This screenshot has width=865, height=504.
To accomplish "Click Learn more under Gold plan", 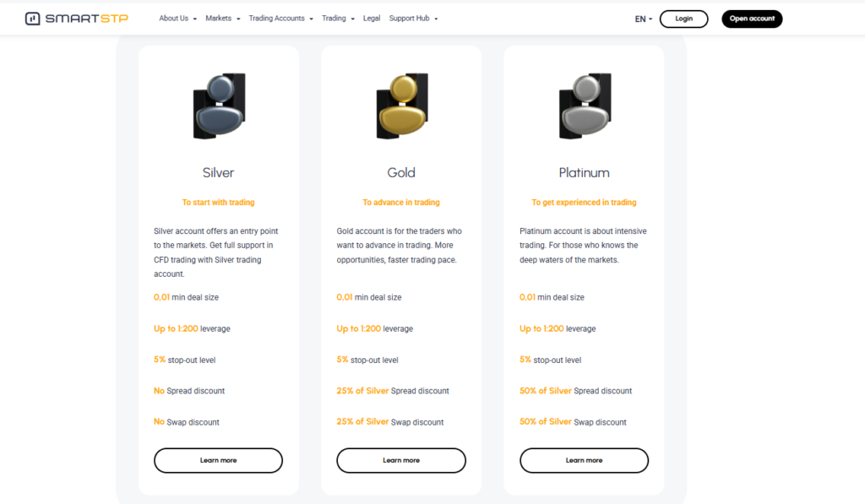I will coord(400,460).
